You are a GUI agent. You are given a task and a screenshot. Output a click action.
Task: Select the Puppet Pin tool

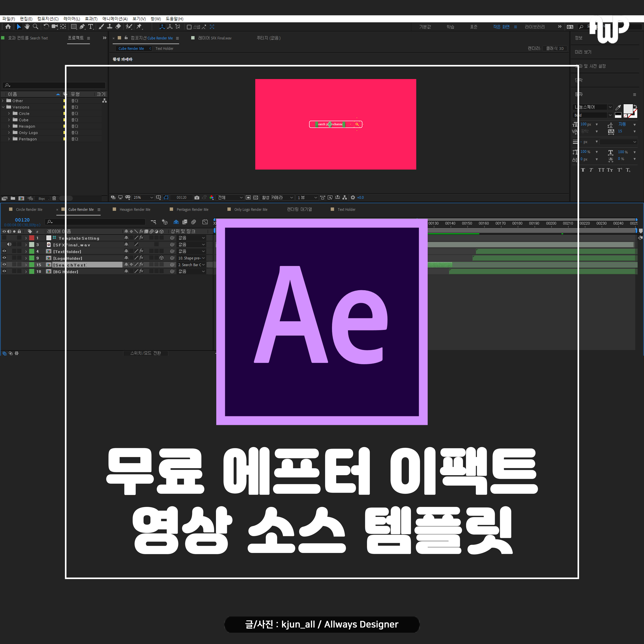pyautogui.click(x=139, y=27)
